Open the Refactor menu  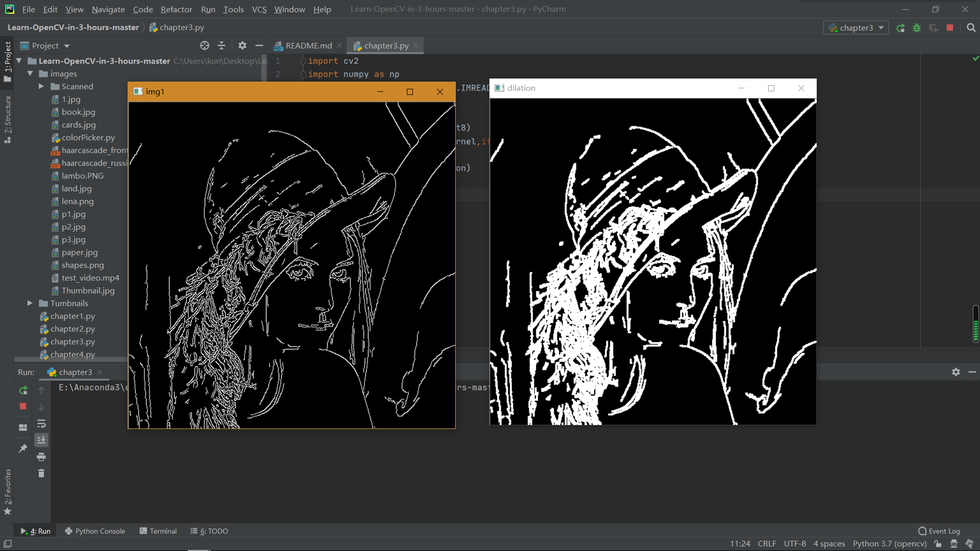176,9
